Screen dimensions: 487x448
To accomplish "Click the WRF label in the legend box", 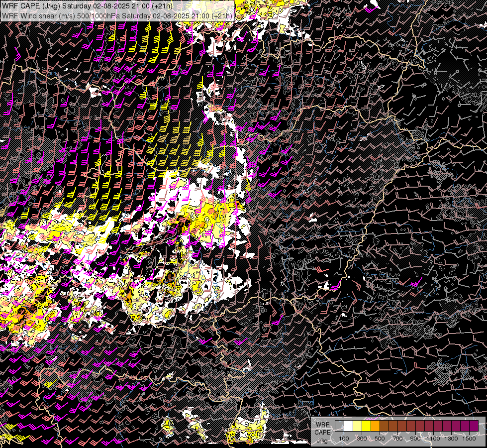I will pyautogui.click(x=323, y=425).
